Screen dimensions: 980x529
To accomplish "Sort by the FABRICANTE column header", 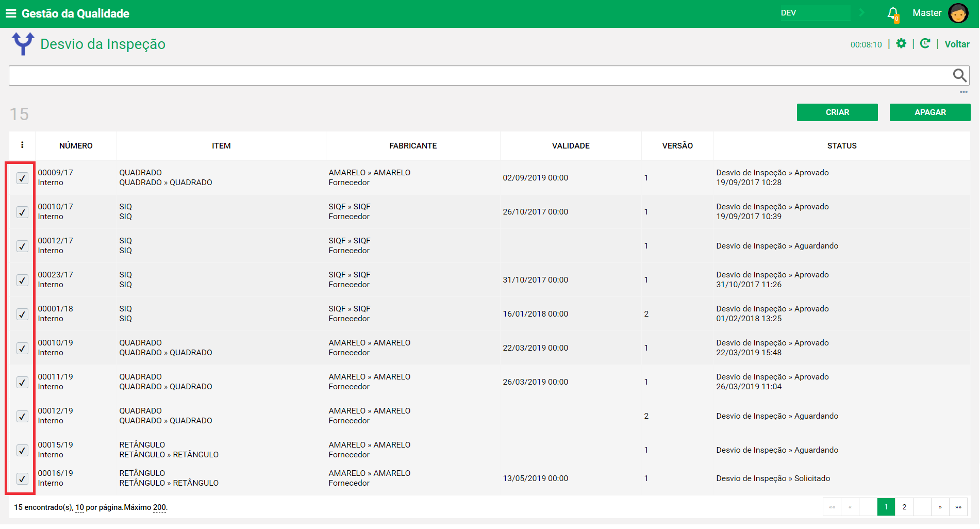I will [x=413, y=146].
